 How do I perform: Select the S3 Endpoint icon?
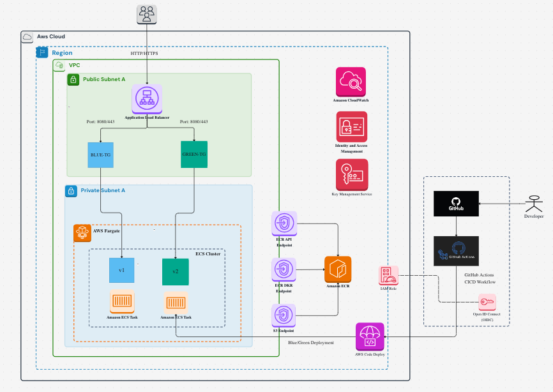point(284,315)
